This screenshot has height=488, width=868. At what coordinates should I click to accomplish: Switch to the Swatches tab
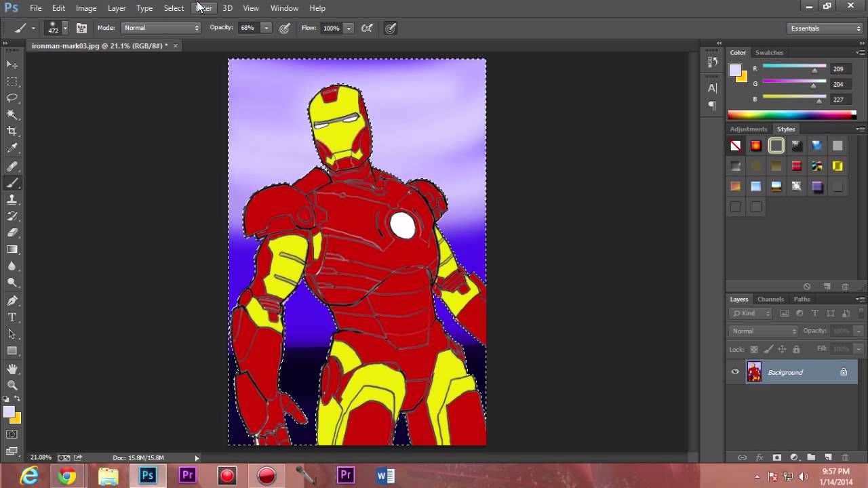769,53
